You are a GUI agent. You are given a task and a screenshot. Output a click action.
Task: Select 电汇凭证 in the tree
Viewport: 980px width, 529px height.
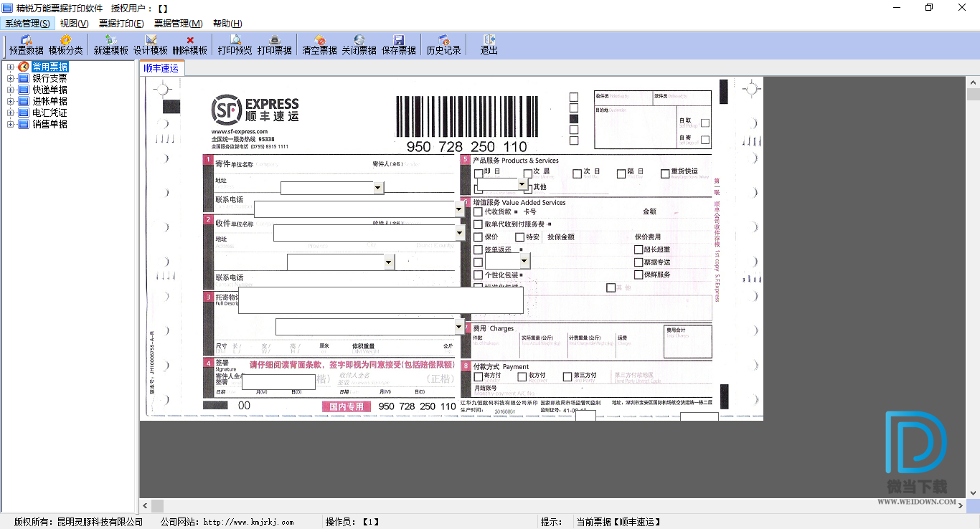click(x=50, y=113)
